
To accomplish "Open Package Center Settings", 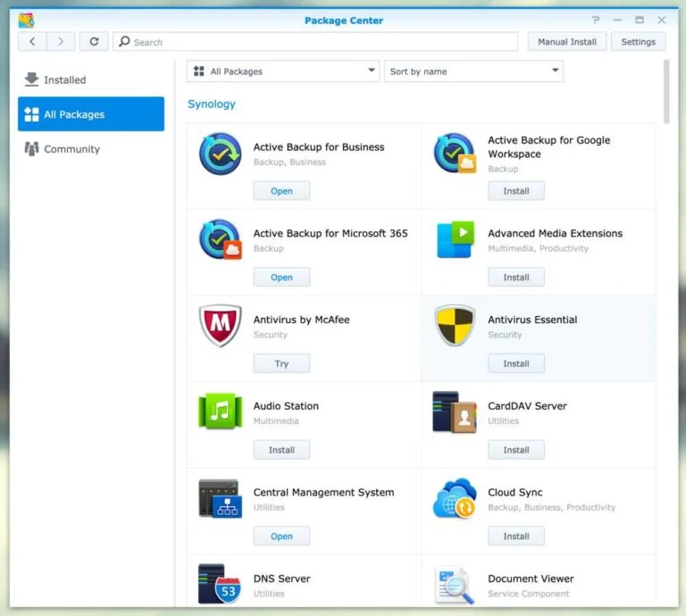I will pos(639,42).
